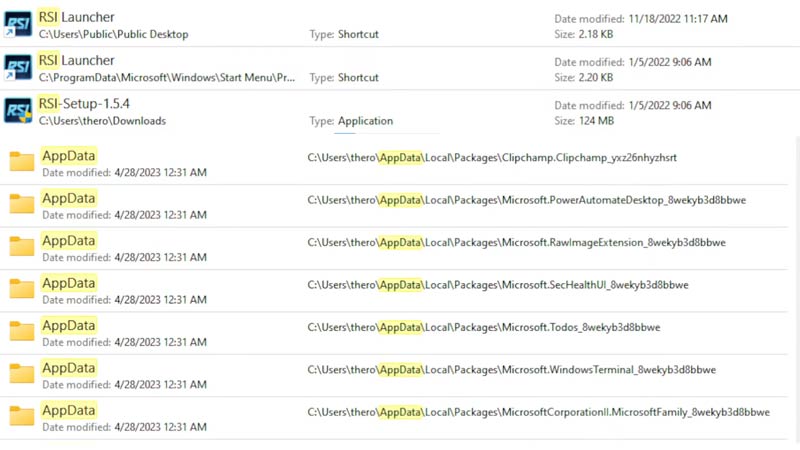The width and height of the screenshot is (800, 450).
Task: Click Date modified 11/18/2022 11:17 AM
Action: tap(641, 19)
